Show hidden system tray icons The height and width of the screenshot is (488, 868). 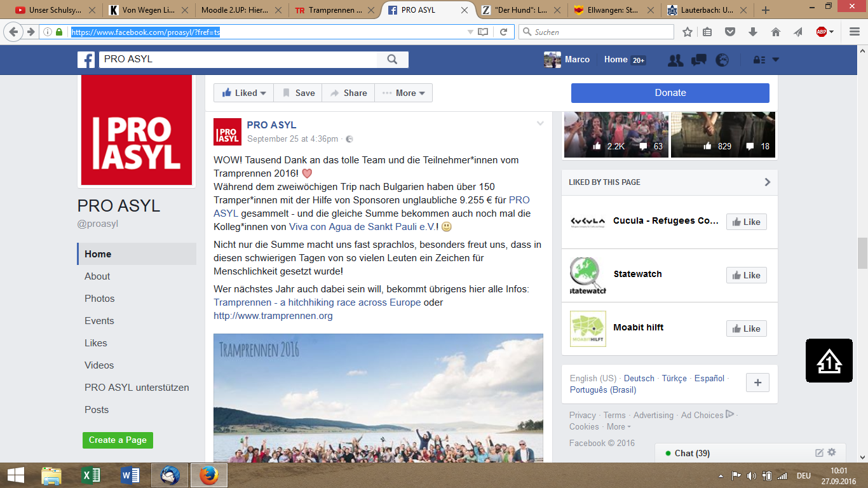click(x=721, y=476)
